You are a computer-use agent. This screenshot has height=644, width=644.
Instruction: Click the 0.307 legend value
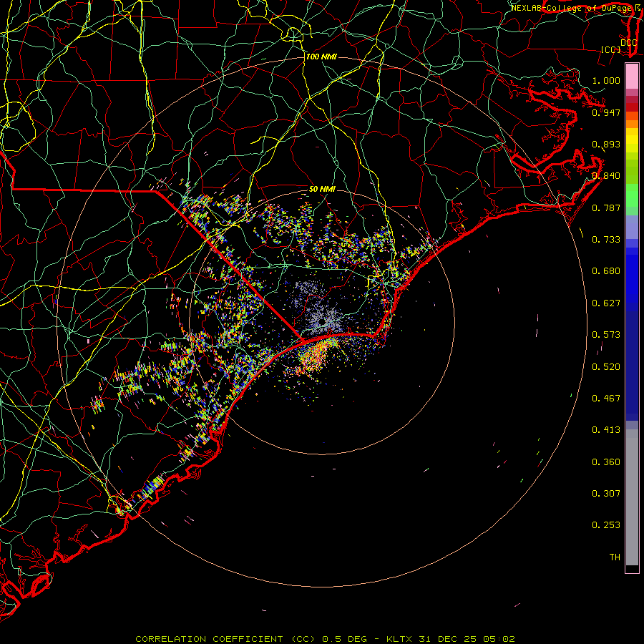606,493
